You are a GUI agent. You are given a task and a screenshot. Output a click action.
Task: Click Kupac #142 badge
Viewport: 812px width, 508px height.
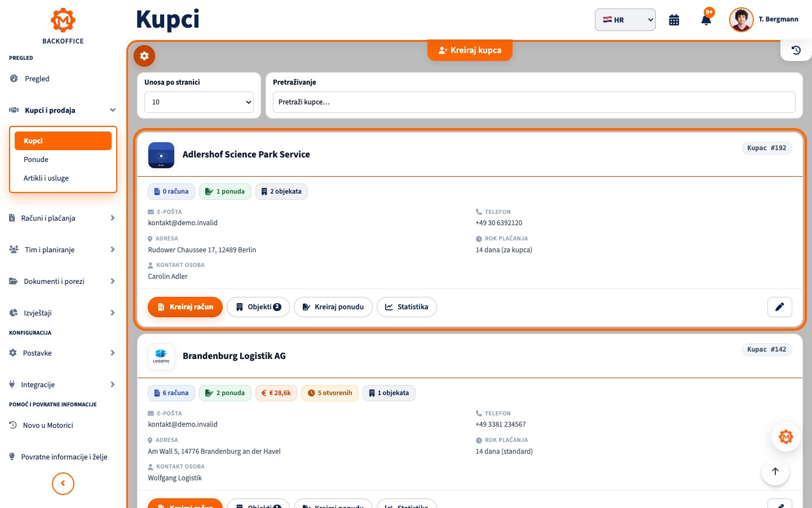767,349
